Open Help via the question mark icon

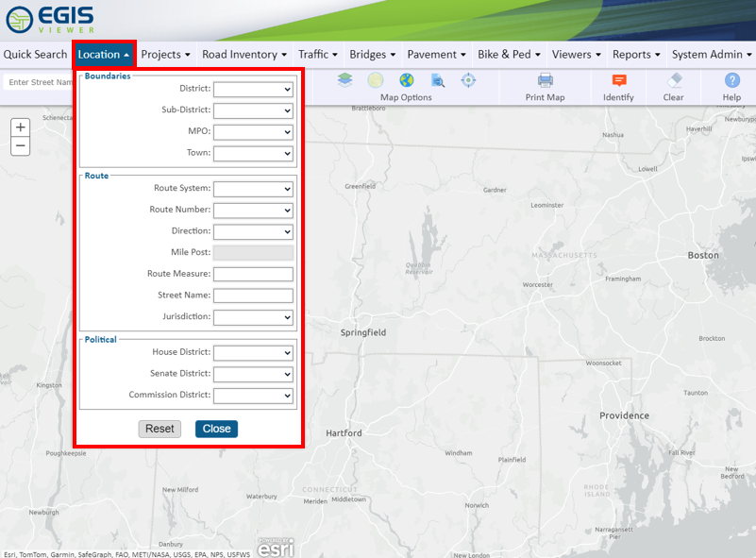[731, 82]
